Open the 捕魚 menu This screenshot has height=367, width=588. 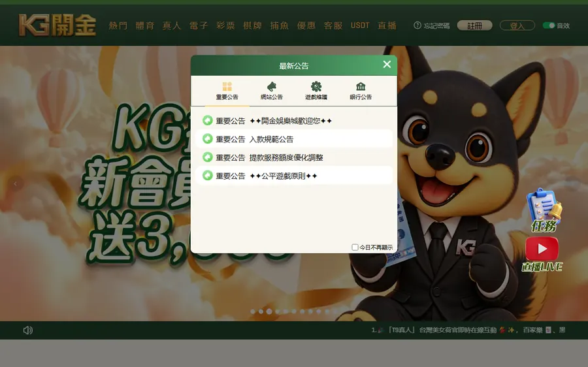(x=280, y=25)
